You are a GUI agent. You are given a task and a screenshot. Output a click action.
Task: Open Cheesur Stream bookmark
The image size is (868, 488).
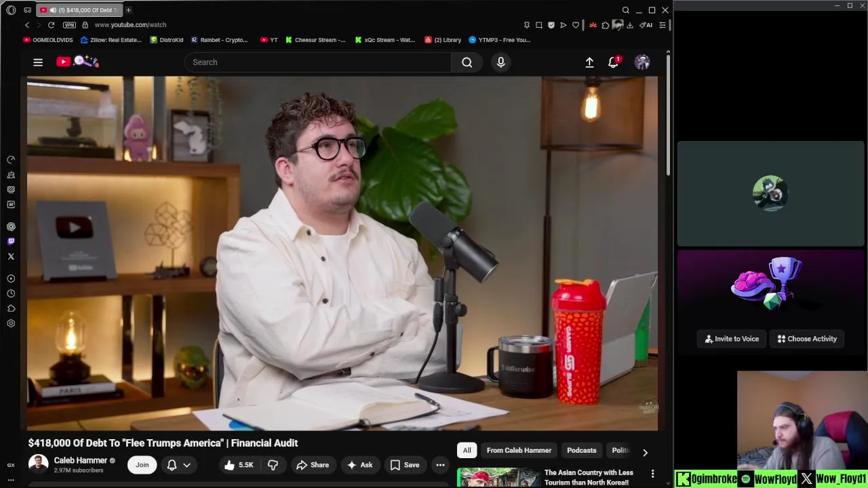pyautogui.click(x=315, y=40)
